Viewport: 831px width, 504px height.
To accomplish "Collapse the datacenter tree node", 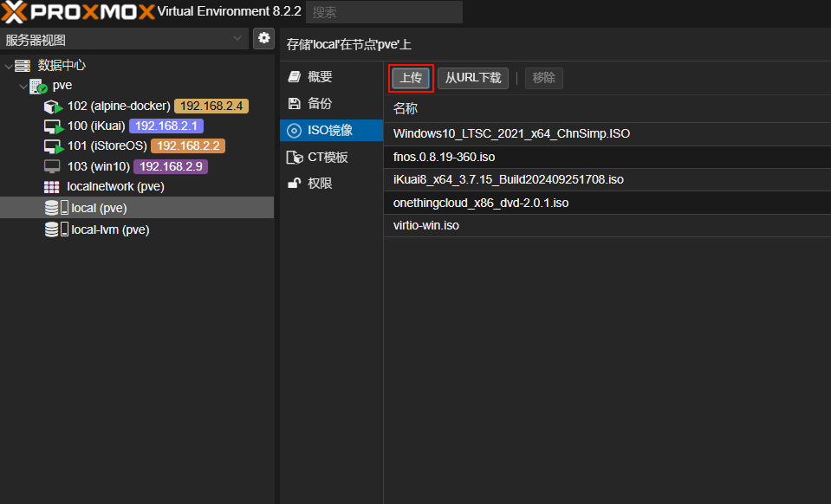I will point(9,66).
